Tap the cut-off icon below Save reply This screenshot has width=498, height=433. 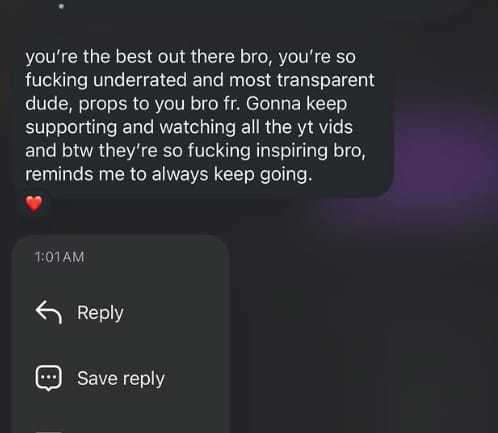point(49,432)
